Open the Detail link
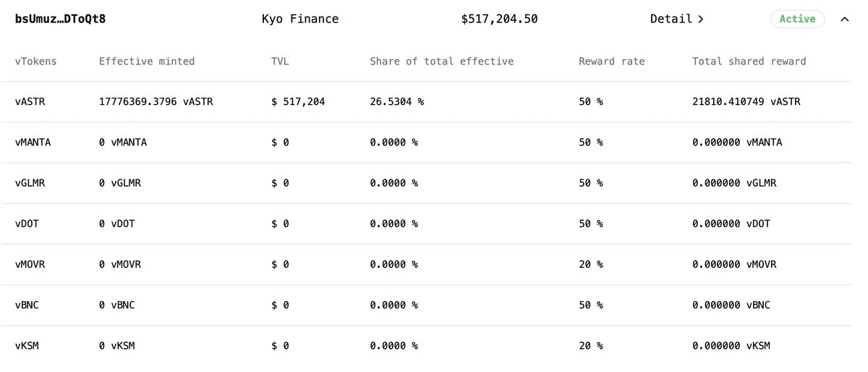The image size is (868, 372). coord(676,20)
